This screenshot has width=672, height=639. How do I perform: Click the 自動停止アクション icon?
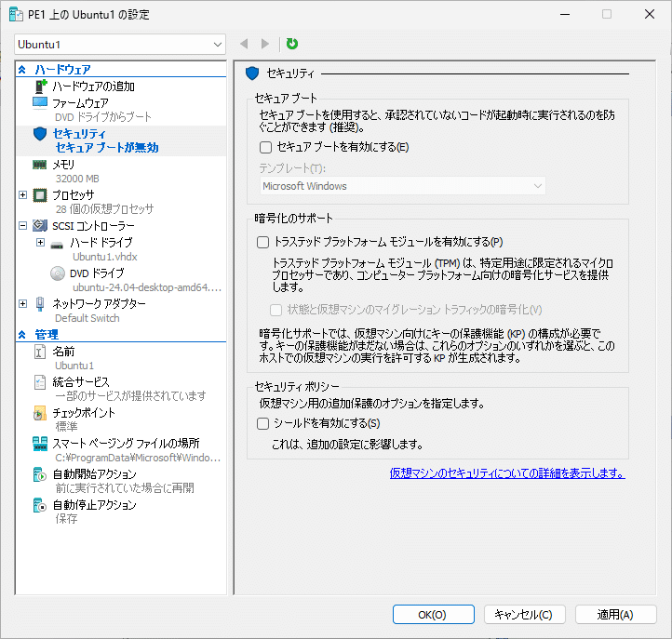40,505
